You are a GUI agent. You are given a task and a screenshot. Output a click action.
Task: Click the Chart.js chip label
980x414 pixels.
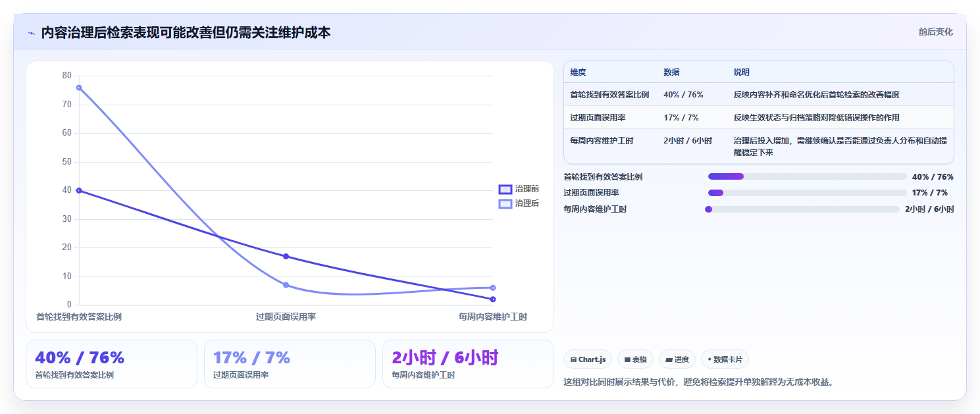(592, 359)
